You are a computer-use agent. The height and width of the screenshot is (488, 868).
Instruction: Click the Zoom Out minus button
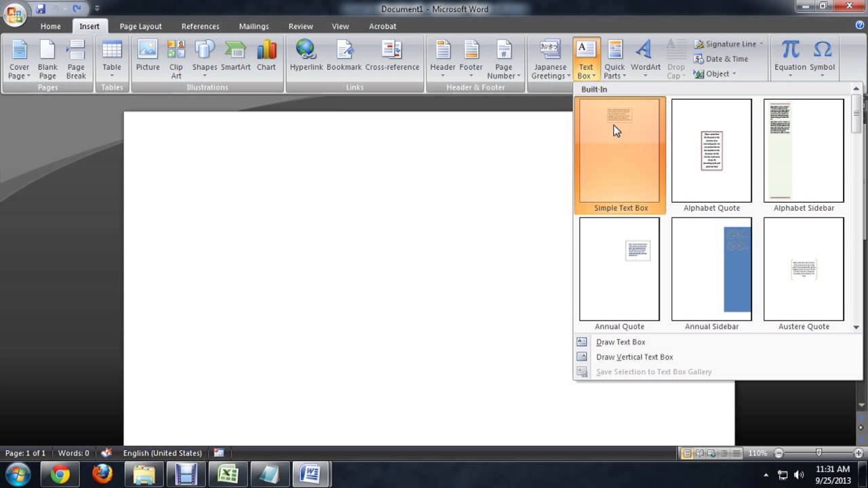coord(778,453)
